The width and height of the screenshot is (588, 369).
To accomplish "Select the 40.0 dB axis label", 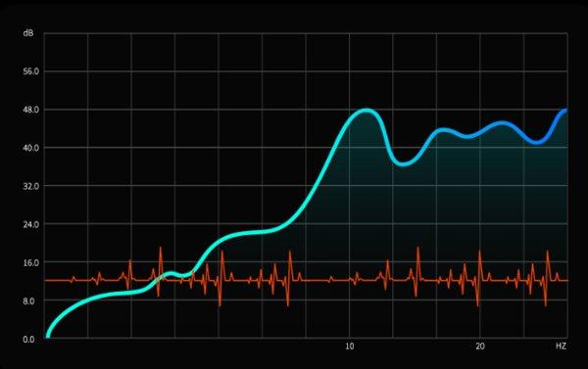I will (30, 148).
